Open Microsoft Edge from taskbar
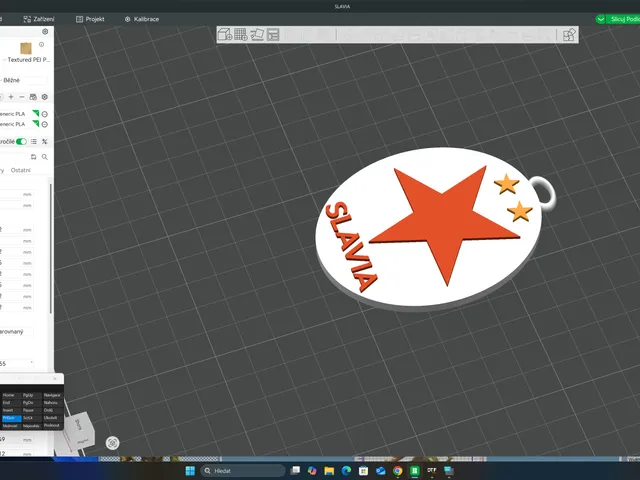 tap(347, 471)
